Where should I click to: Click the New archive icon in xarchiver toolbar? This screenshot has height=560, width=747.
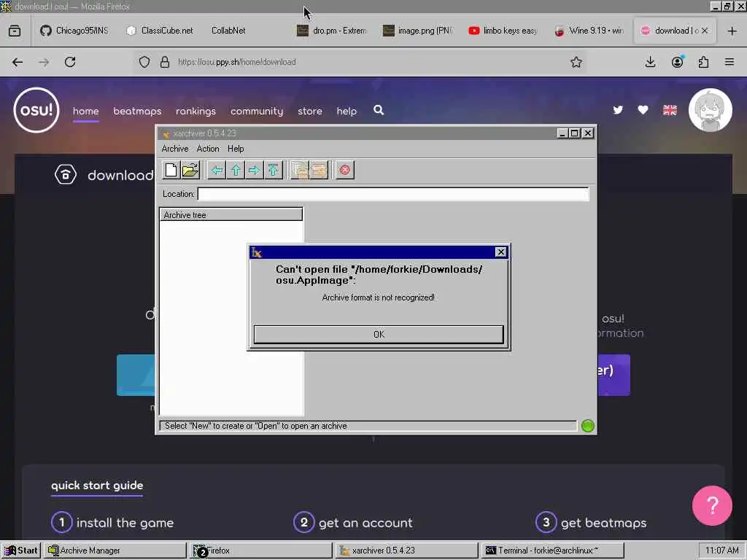click(x=171, y=170)
